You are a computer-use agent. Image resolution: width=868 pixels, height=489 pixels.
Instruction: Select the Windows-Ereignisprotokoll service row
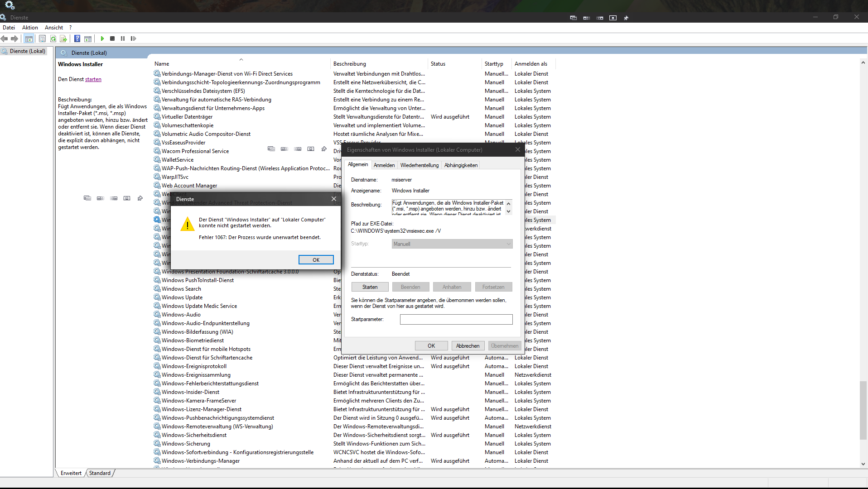pos(353,366)
